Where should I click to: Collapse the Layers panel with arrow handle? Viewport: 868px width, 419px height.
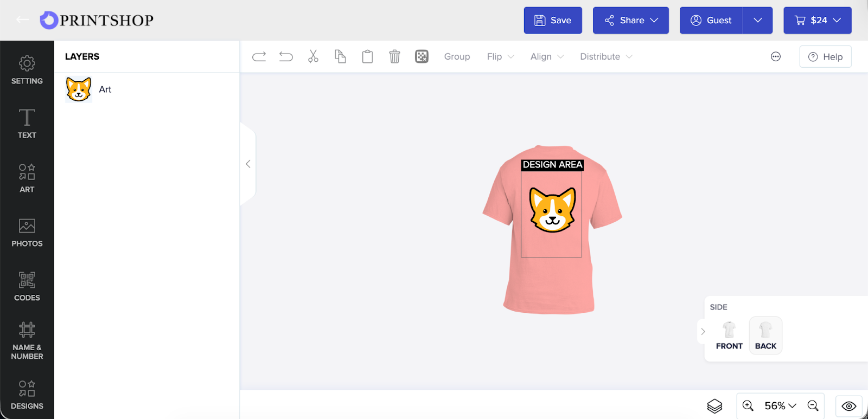248,164
